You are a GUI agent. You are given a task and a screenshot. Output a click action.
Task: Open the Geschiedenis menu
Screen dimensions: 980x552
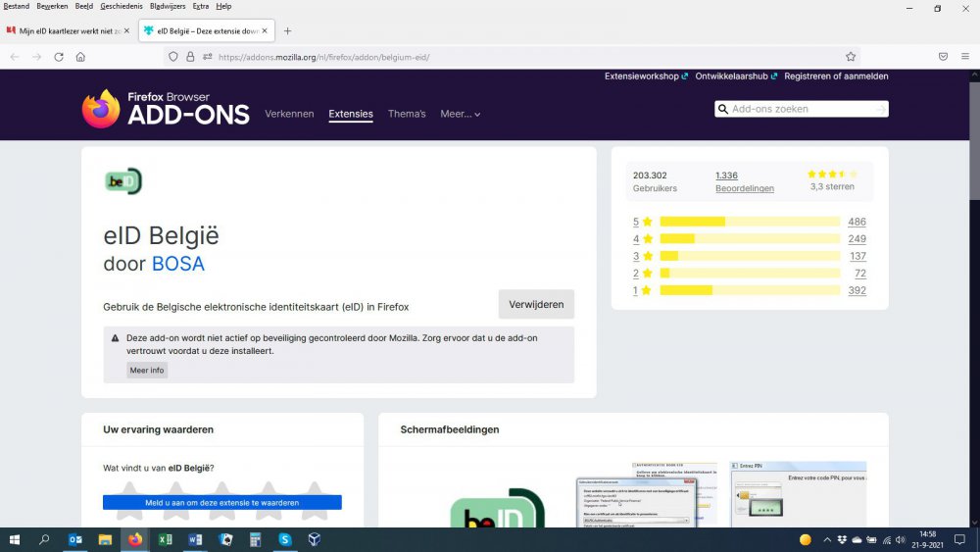pyautogui.click(x=122, y=6)
